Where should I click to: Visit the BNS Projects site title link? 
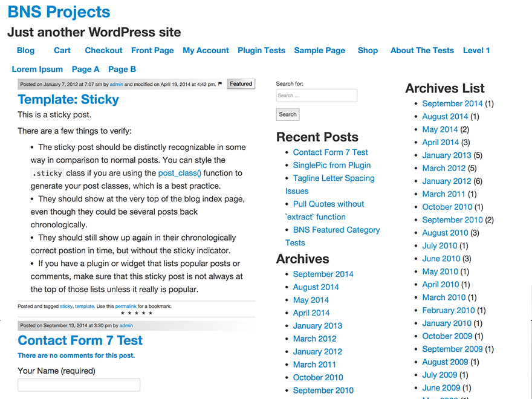[59, 11]
